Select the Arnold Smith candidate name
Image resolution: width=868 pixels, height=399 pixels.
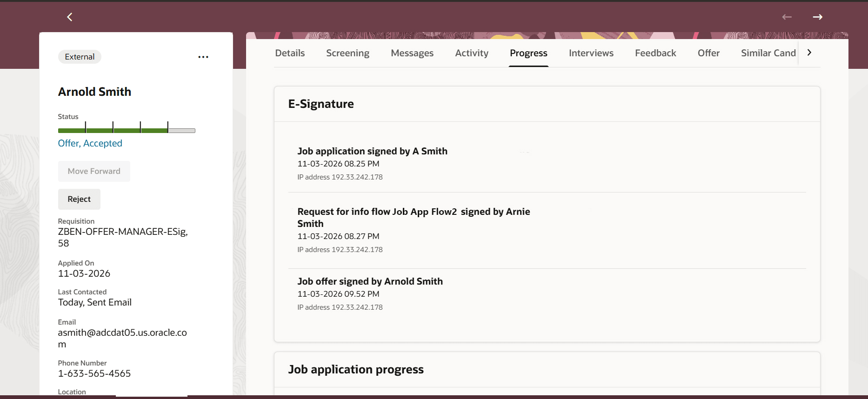[94, 92]
